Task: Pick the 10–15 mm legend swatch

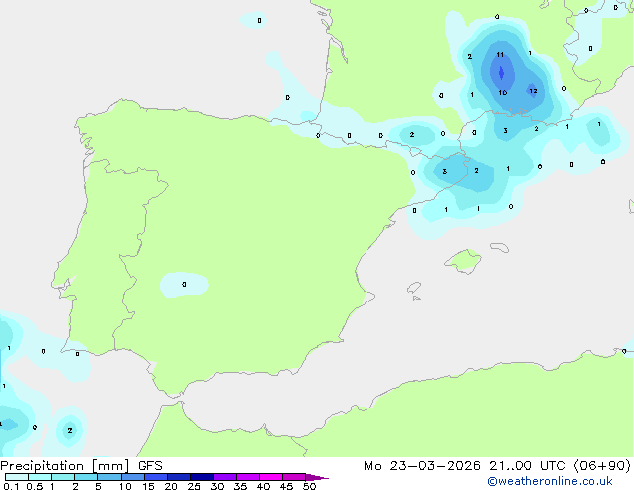Action: pos(133,477)
